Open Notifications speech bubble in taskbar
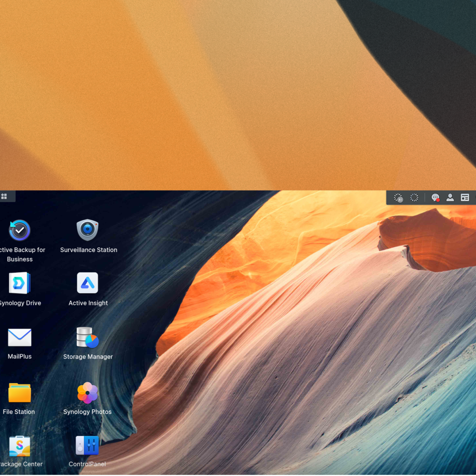Viewport: 476px width, 476px height. coord(436,198)
